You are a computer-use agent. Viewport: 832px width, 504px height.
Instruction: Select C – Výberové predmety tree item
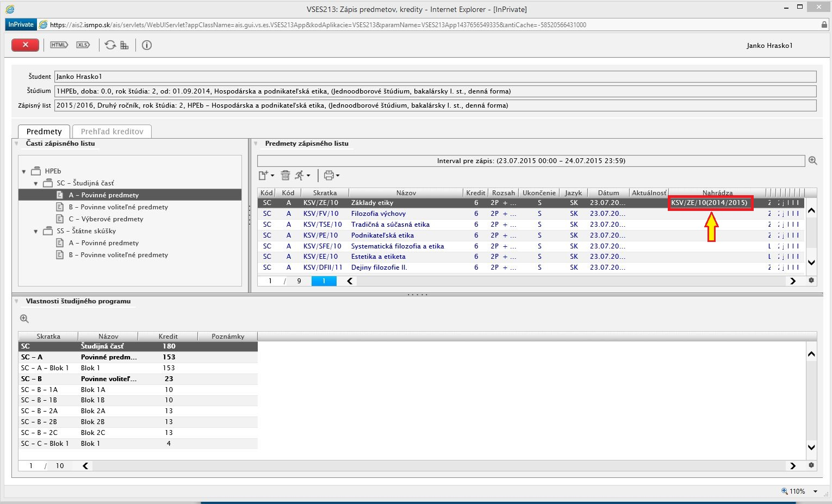pos(105,219)
